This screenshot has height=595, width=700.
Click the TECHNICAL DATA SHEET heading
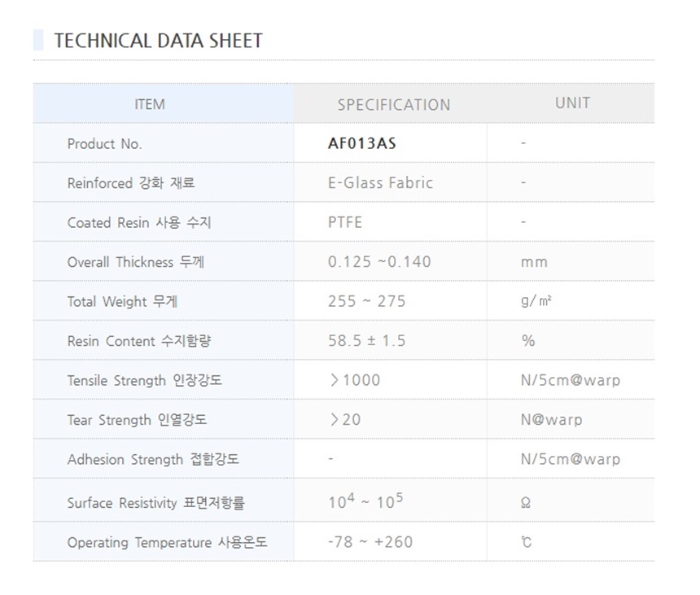tap(158, 41)
